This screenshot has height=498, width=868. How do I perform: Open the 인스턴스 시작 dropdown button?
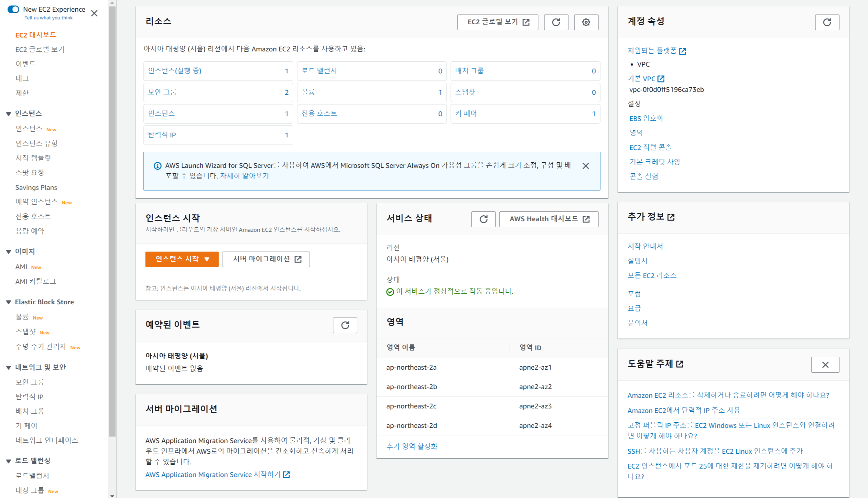[x=182, y=260]
